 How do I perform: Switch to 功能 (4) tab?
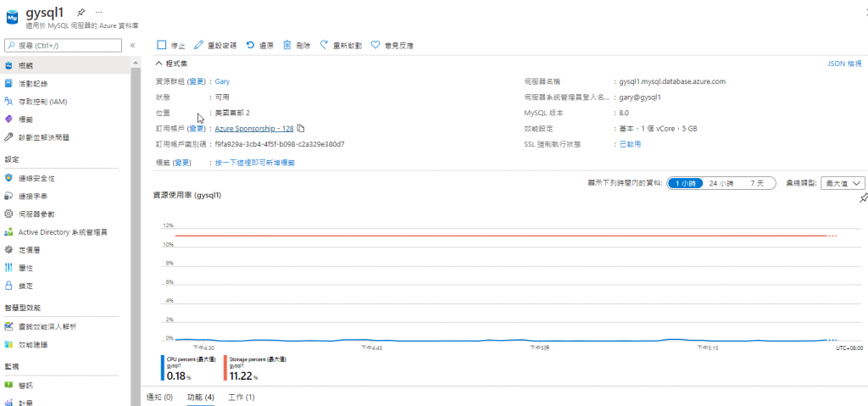tap(200, 398)
